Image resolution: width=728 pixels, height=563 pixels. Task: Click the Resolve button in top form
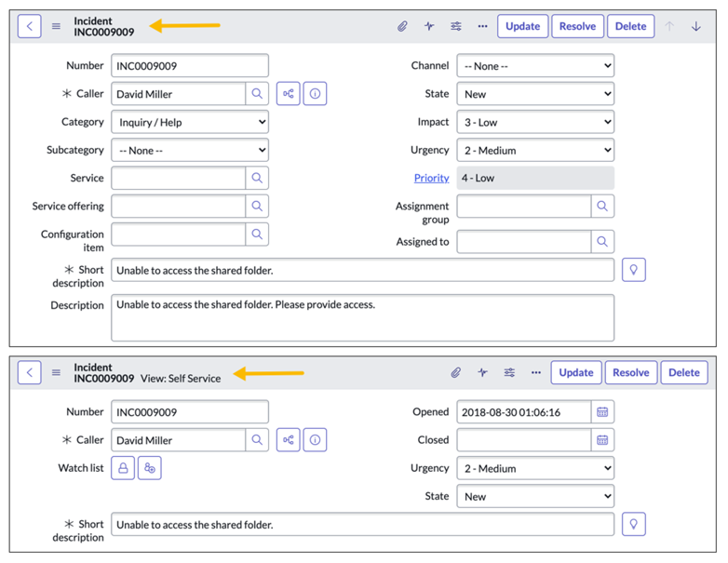coord(577,26)
